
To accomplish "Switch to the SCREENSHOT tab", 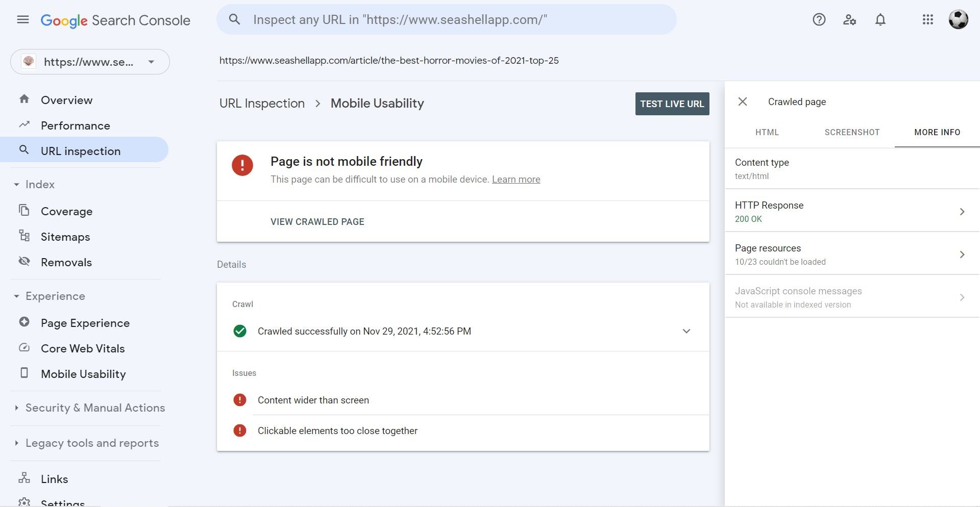I will point(852,132).
